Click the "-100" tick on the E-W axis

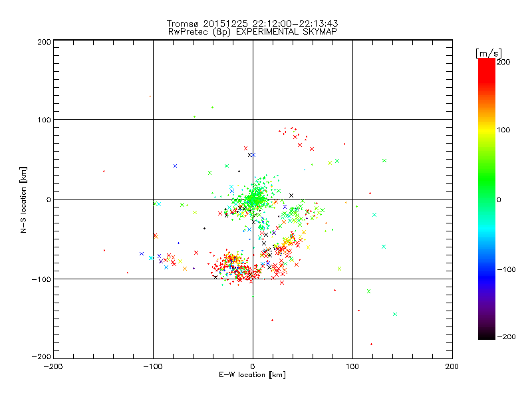153,366
